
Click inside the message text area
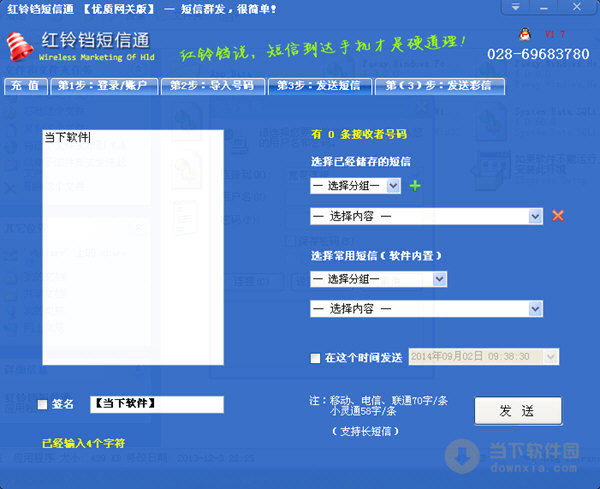(x=133, y=247)
